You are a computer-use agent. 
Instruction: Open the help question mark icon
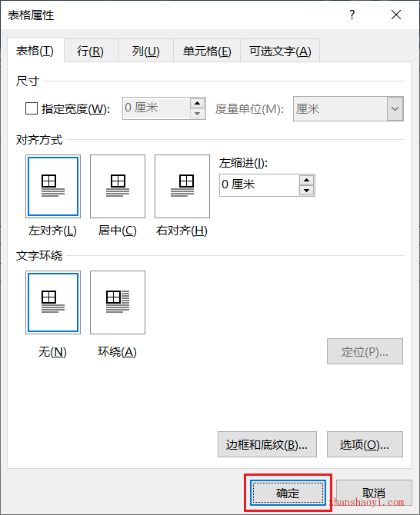(x=352, y=15)
